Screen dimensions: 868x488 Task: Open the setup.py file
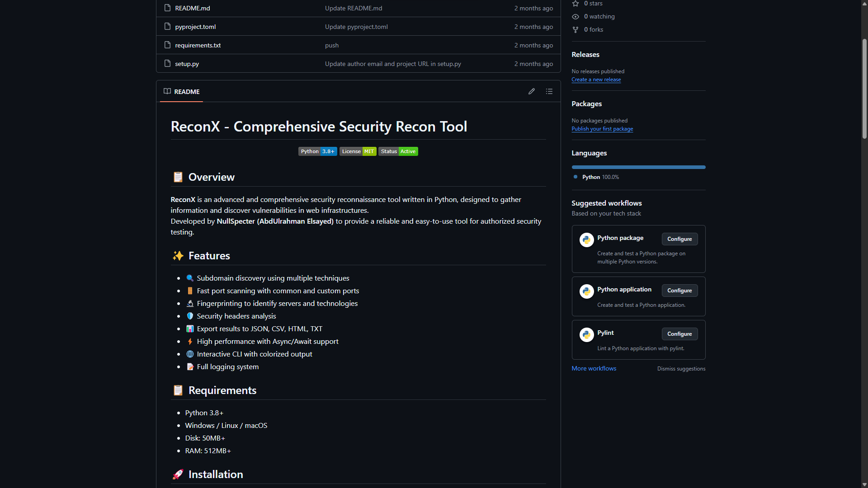[187, 64]
